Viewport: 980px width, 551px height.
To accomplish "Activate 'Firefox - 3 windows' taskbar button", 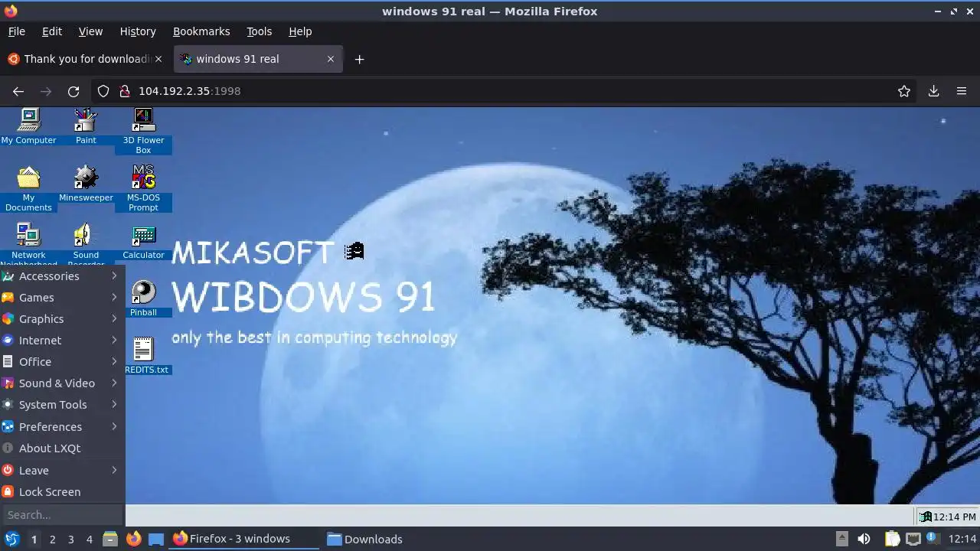I will (x=243, y=539).
